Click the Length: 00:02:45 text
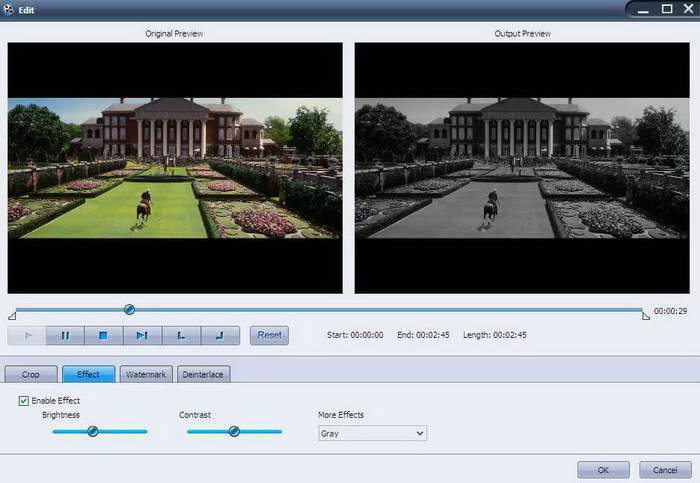This screenshot has height=483, width=700. 495,335
